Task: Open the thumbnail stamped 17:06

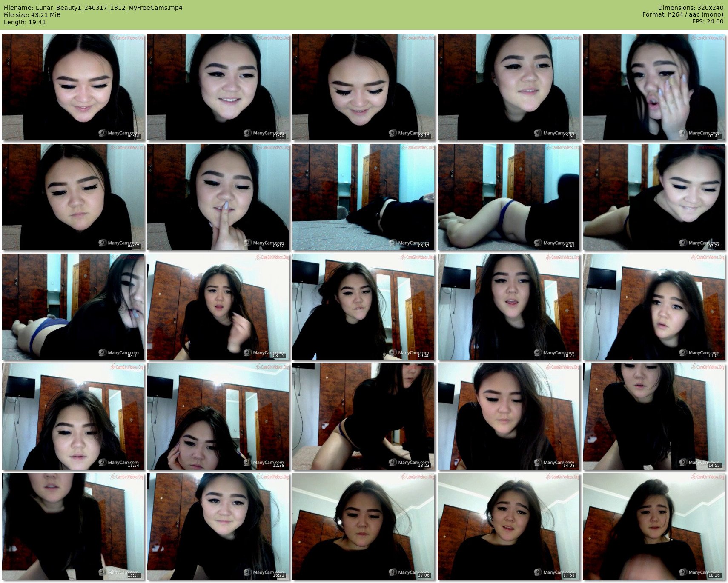Action: tap(364, 526)
